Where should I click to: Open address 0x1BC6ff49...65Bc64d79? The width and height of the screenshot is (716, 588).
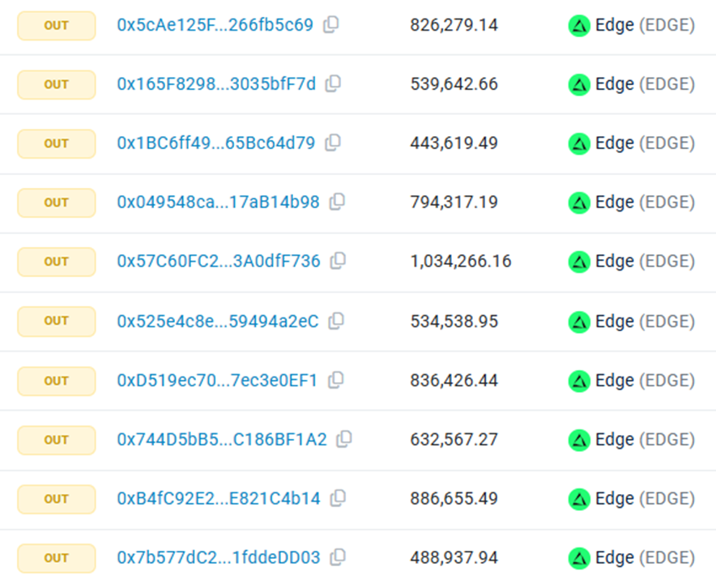click(216, 143)
